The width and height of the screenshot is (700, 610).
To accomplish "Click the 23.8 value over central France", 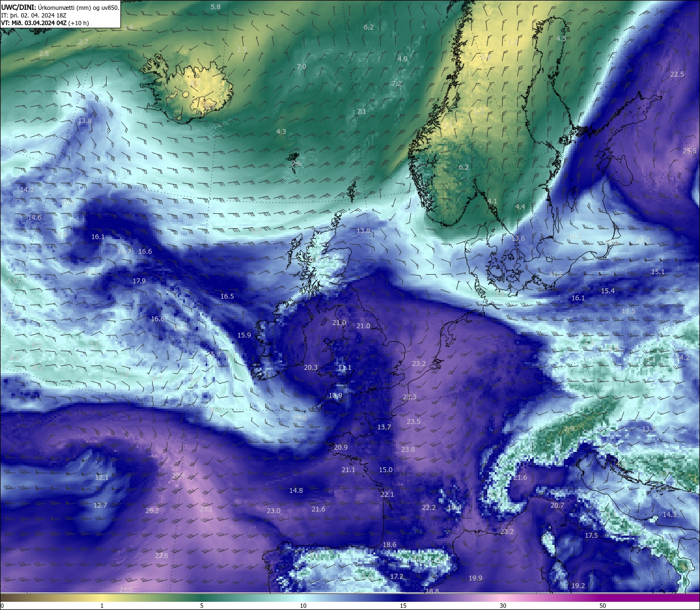I will pyautogui.click(x=408, y=449).
